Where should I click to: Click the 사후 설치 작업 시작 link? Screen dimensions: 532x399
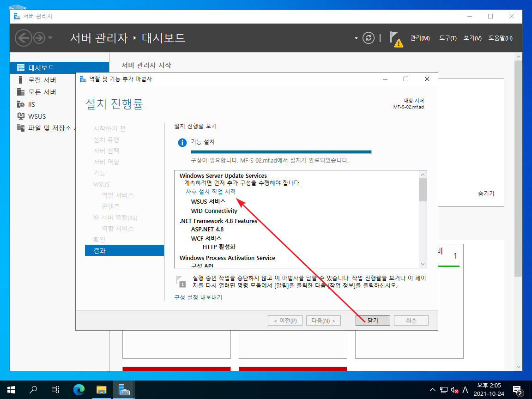point(211,192)
